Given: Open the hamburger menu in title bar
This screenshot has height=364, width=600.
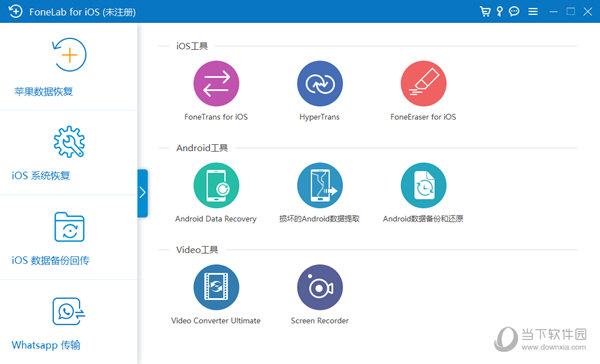Looking at the screenshot, I should [x=533, y=11].
